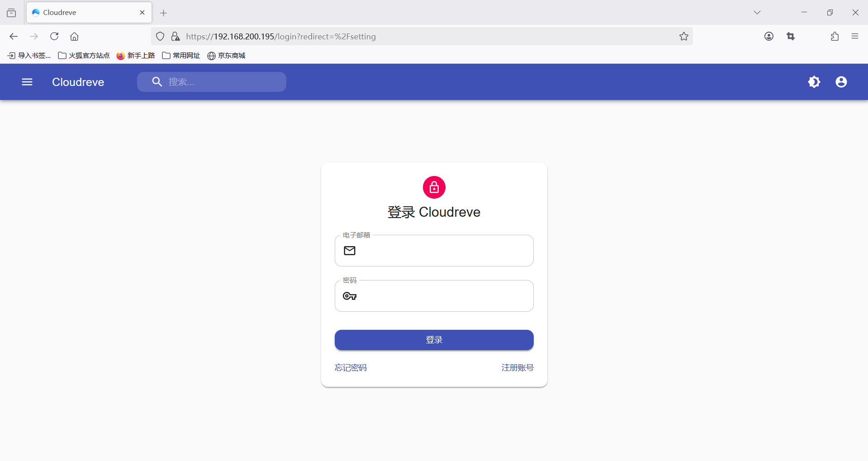Open the Cloudreve hamburger menu
Image resolution: width=868 pixels, height=461 pixels.
point(27,82)
